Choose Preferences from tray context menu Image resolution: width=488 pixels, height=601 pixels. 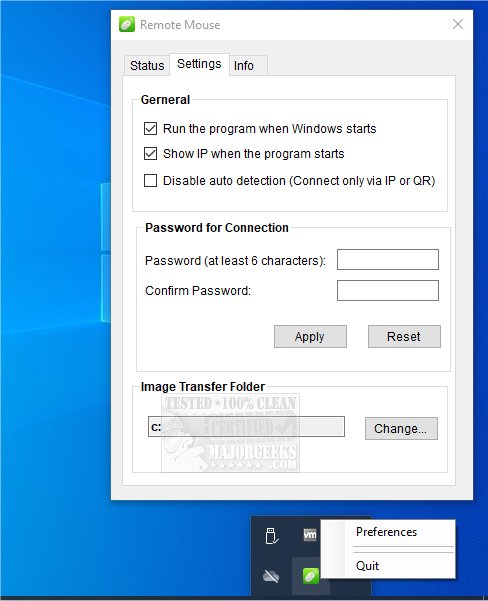click(386, 532)
